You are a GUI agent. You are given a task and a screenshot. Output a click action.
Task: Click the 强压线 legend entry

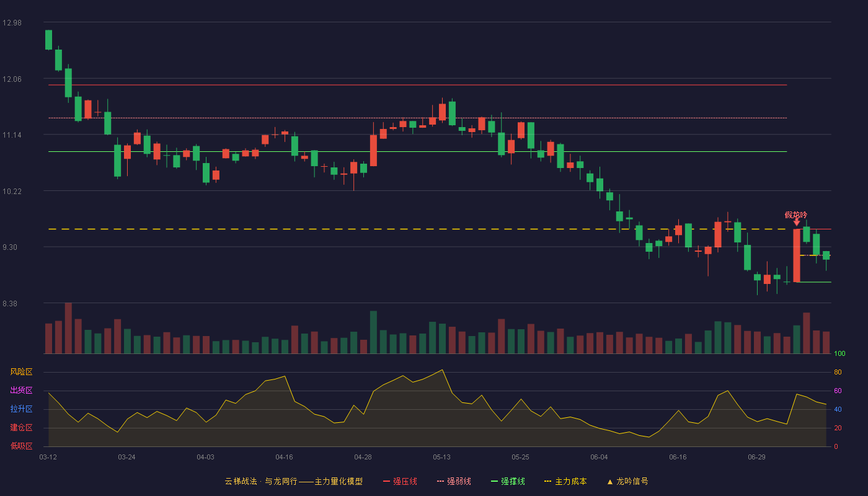tap(400, 481)
